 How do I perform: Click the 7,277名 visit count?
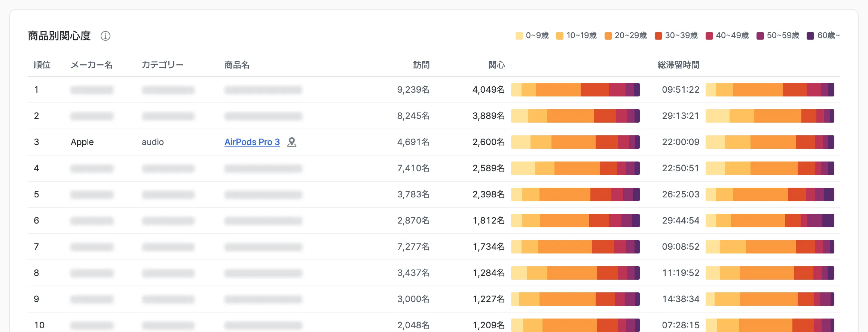coord(413,247)
